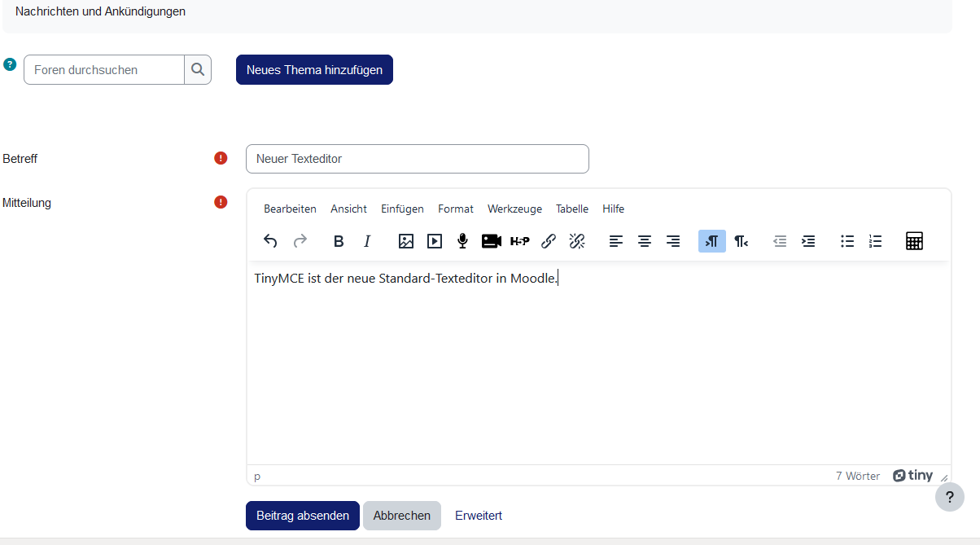This screenshot has height=545, width=980.
Task: Open the Einfügen menu
Action: click(x=402, y=209)
